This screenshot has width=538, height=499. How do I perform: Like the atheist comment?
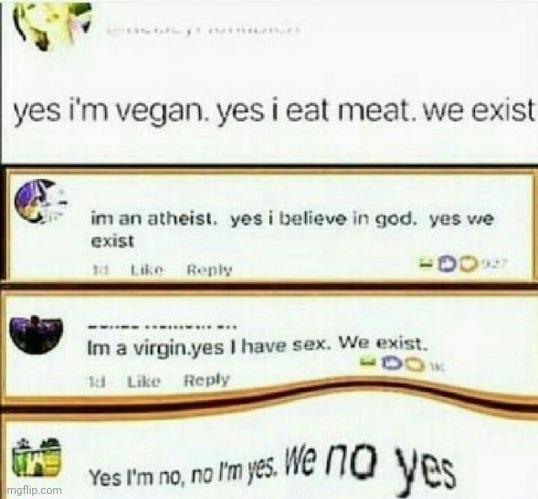(x=148, y=270)
